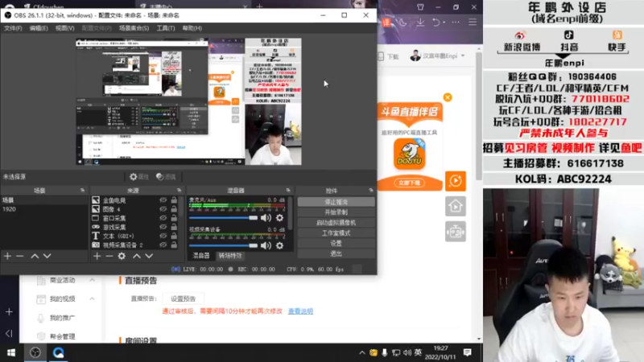Select the 1920 scene
Image resolution: width=644 pixels, height=362 pixels.
[44, 209]
